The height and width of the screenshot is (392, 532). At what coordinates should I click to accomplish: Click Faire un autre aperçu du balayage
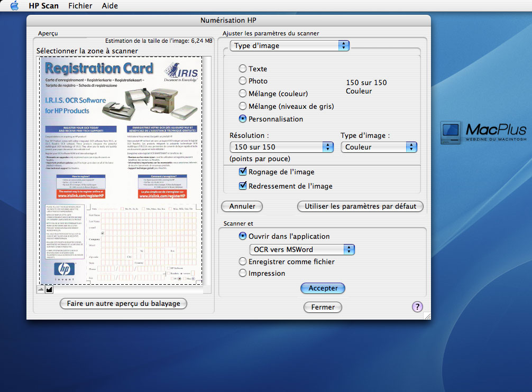(x=124, y=304)
